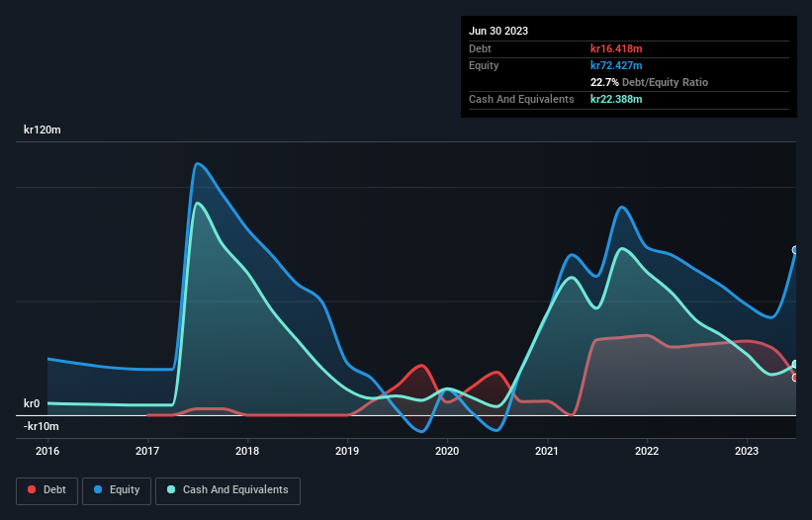812x520 pixels.
Task: Toggle the Cash And Equivalents legend button
Action: click(x=227, y=490)
